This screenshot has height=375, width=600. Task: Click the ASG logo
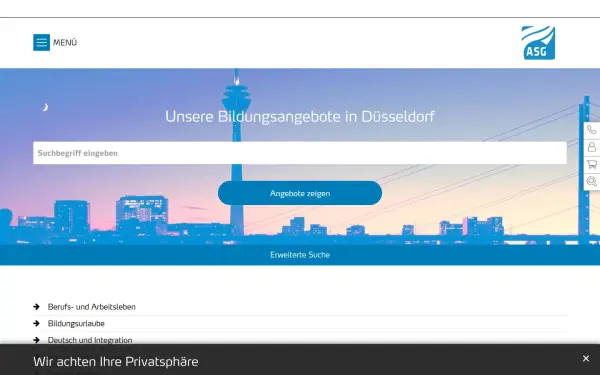538,43
